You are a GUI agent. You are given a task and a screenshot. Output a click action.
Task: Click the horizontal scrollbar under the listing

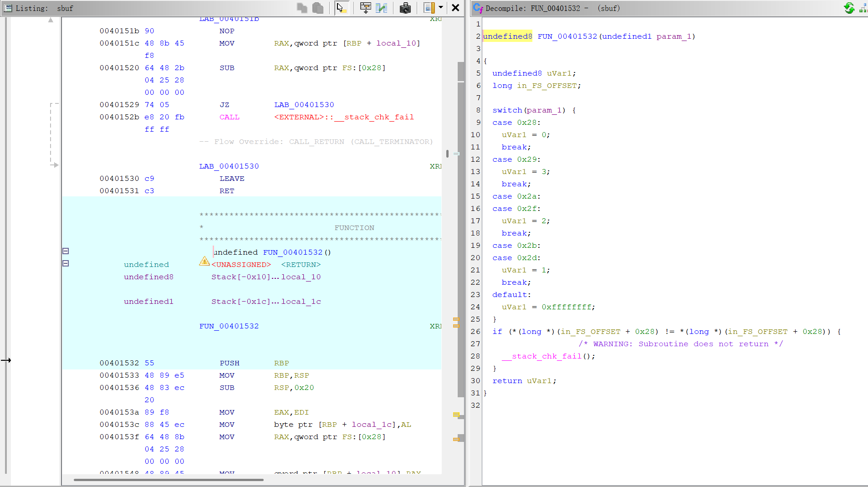coord(168,480)
